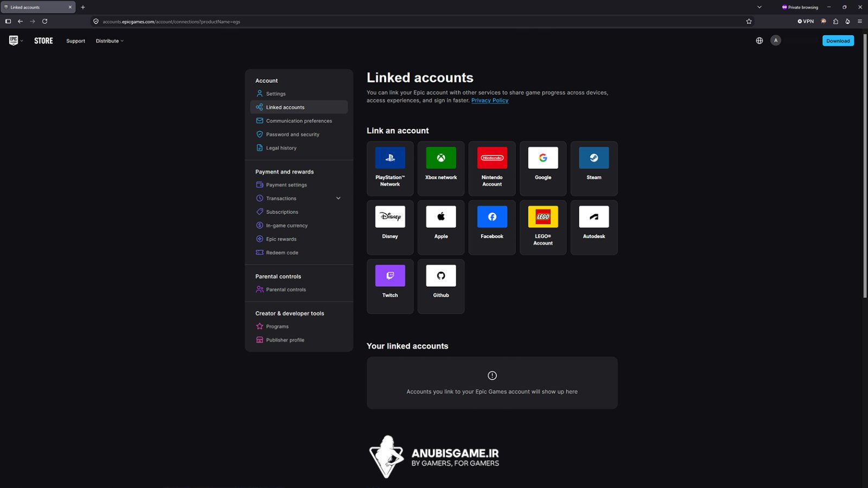
Task: Click the flame icon in browser toolbar
Action: [847, 22]
